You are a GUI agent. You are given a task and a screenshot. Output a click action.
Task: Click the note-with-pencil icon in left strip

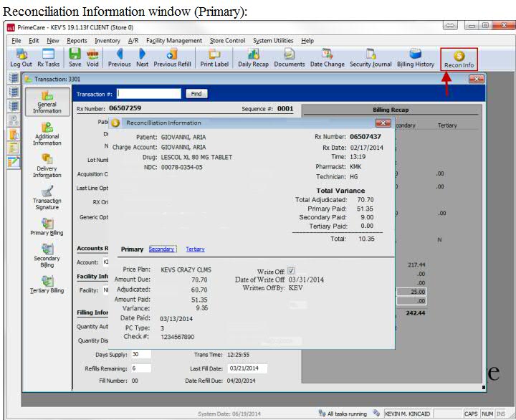point(14,162)
